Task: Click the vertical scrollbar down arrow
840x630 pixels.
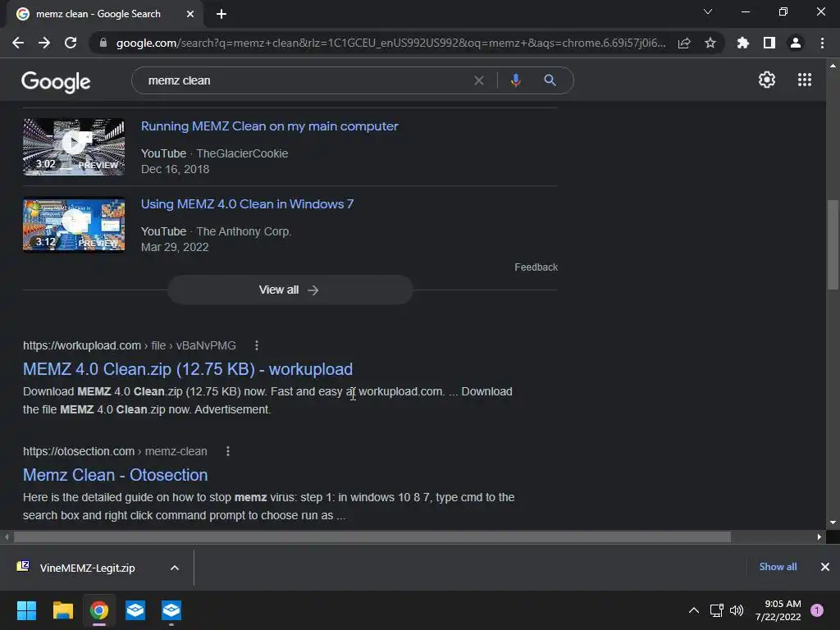Action: (x=833, y=523)
